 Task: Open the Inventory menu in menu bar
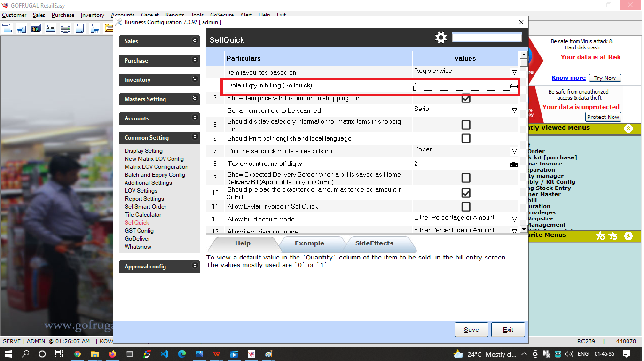pyautogui.click(x=92, y=15)
